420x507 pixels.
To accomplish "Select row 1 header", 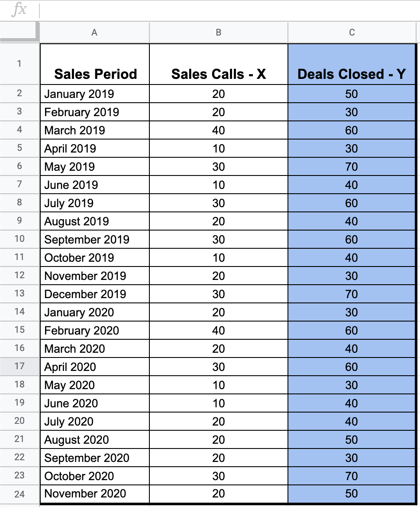I will pyautogui.click(x=19, y=63).
